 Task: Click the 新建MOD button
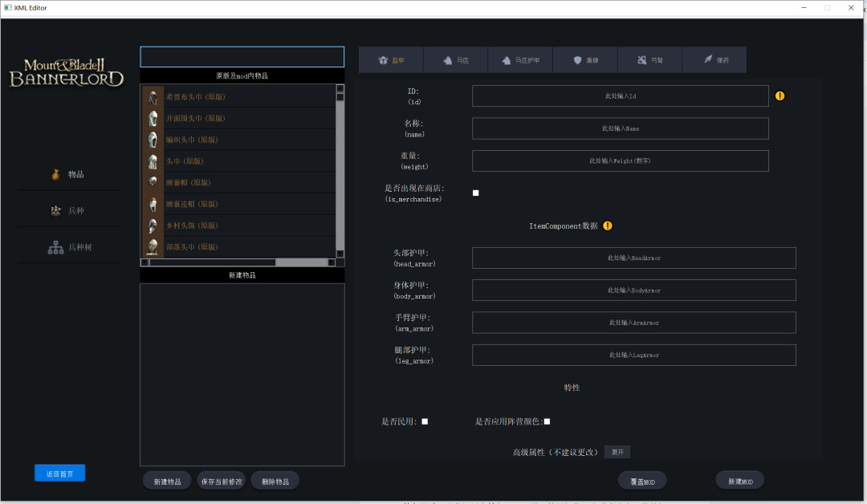pos(739,481)
